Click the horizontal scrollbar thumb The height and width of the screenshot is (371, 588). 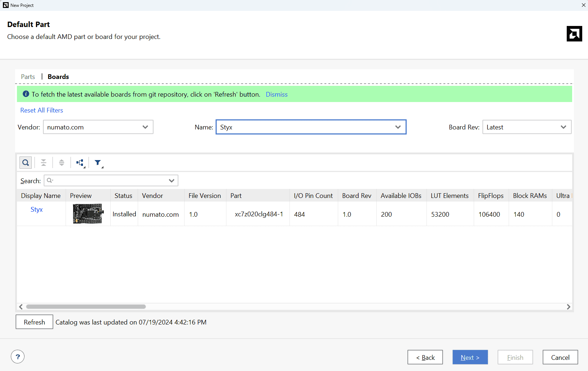pos(86,306)
